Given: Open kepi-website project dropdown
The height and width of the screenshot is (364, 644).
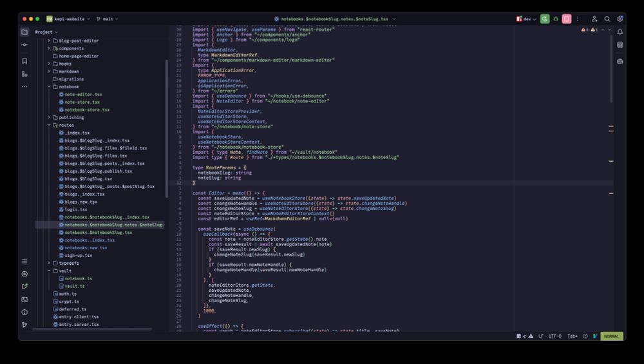Looking at the screenshot, I should point(68,19).
